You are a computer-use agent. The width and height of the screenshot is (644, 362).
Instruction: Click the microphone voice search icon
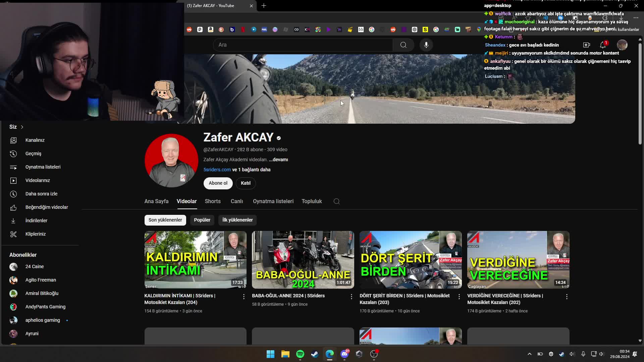426,45
